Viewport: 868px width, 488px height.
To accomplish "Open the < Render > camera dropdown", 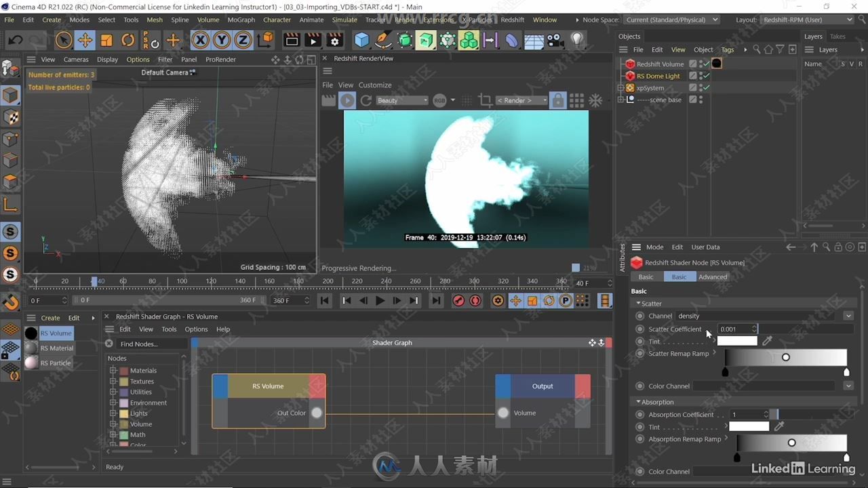I will point(521,100).
